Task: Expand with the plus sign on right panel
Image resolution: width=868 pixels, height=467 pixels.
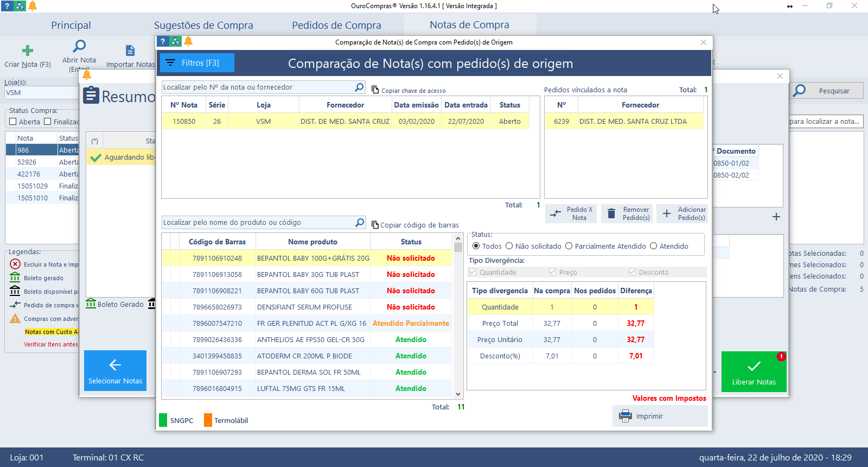Action: tap(776, 217)
